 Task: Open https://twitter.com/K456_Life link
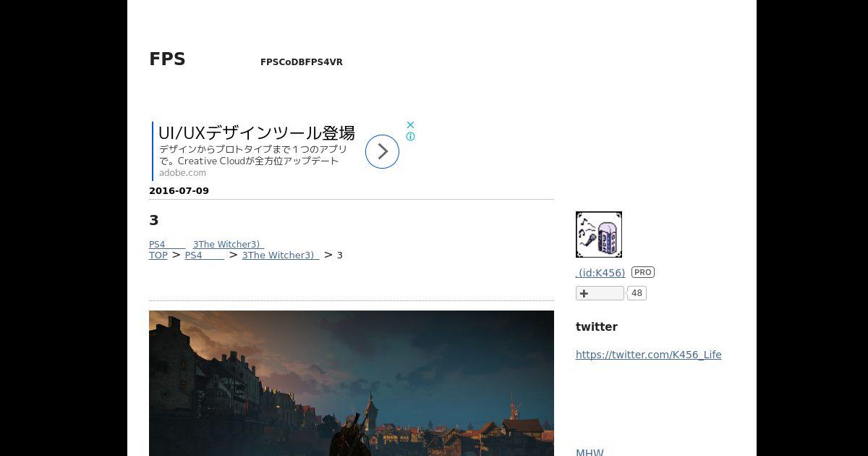[648, 355]
